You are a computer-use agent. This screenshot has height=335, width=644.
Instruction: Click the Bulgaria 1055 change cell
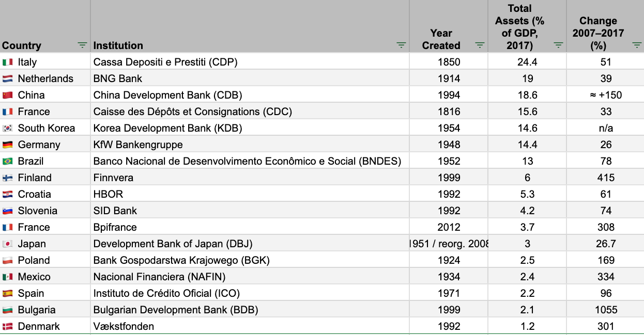(x=605, y=310)
